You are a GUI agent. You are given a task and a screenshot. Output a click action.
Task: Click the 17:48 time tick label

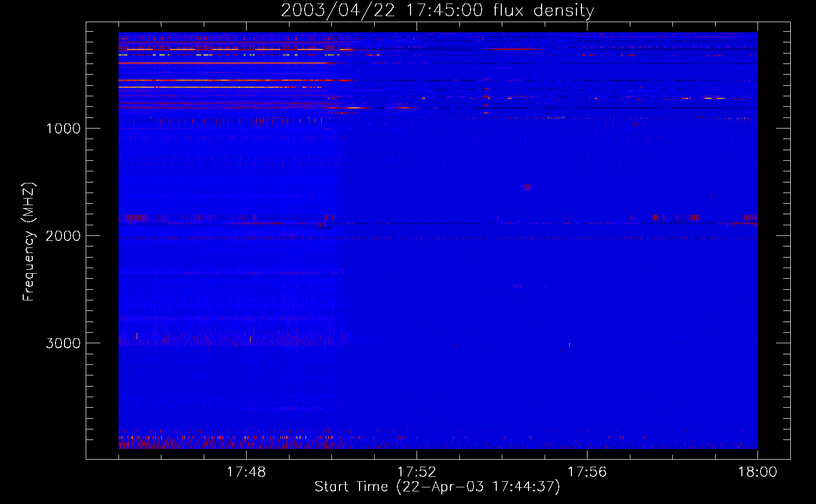click(x=246, y=472)
